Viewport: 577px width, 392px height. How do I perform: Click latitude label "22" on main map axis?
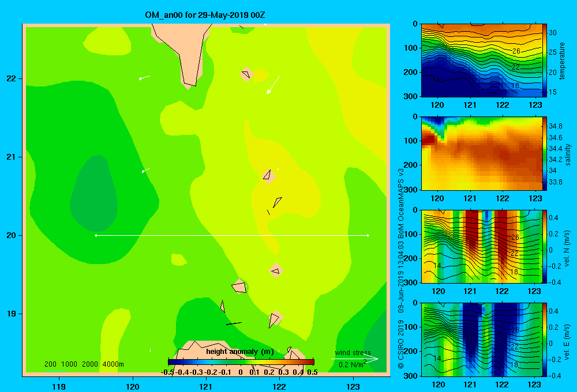pyautogui.click(x=12, y=78)
